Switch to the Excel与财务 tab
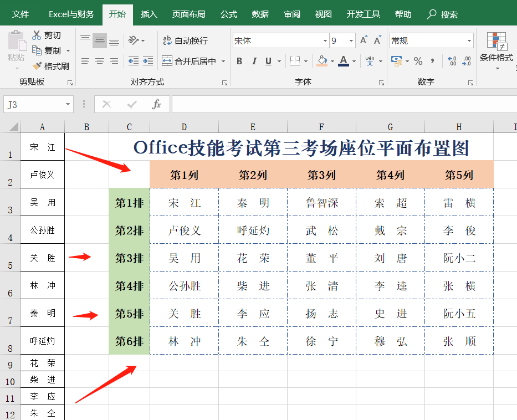Viewport: 517px width, 420px height. tap(71, 14)
